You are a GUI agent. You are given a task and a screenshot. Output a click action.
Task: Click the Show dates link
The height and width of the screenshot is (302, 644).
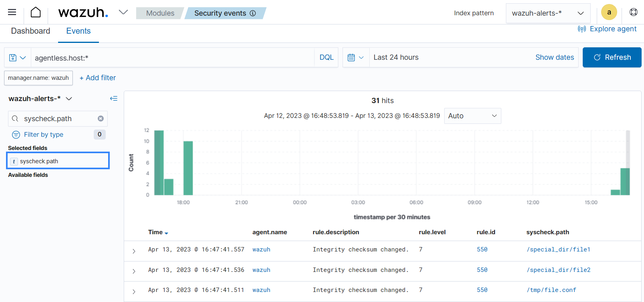tap(555, 57)
